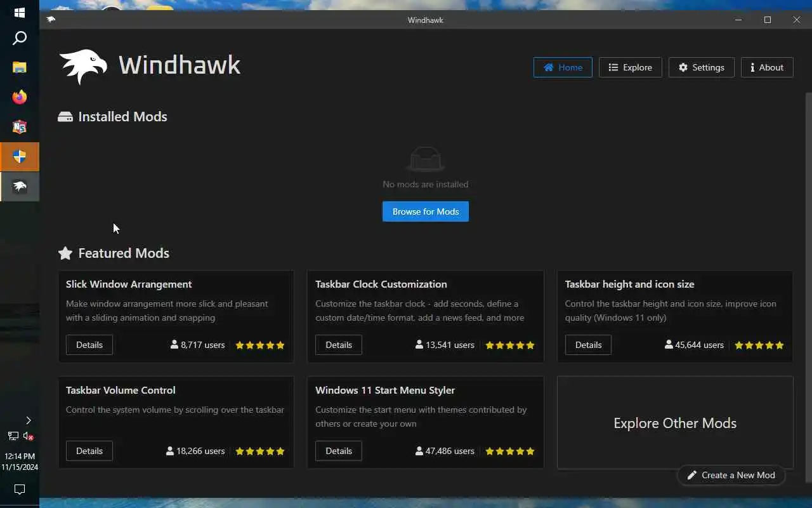Click the star rating of Windows 11 Start Menu Styler
Screen dimensions: 812x508
coord(510,451)
